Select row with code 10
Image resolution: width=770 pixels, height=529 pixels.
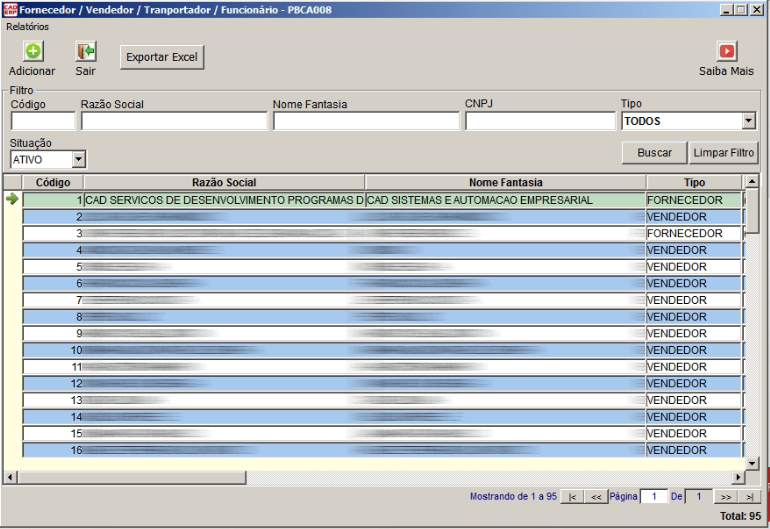(382, 350)
